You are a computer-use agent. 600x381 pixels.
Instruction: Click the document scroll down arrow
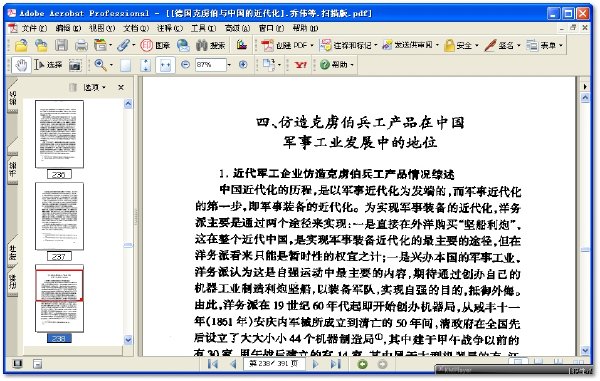(x=585, y=350)
